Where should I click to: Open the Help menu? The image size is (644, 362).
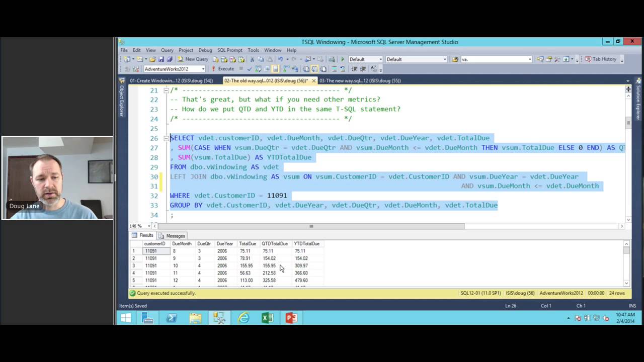[291, 50]
